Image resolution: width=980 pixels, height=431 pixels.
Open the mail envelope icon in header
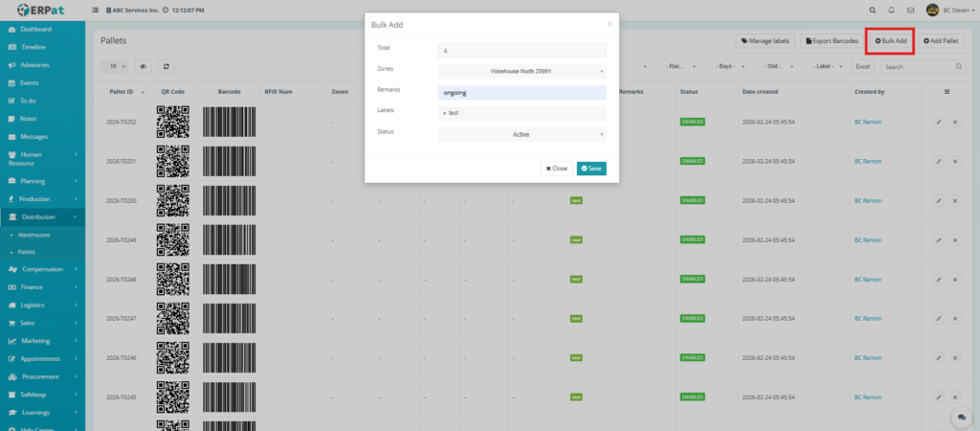[909, 11]
